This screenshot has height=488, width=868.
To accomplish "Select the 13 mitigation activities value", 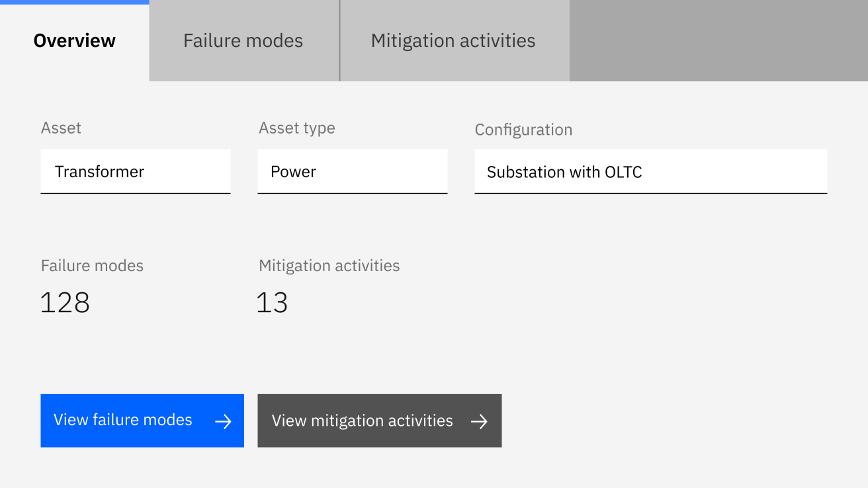I will coord(272,303).
